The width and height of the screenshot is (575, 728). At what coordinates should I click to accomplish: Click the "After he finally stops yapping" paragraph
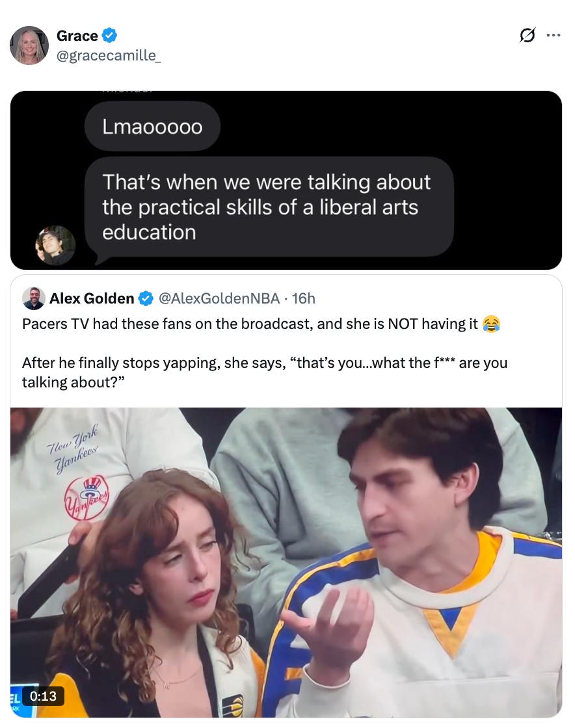click(264, 372)
